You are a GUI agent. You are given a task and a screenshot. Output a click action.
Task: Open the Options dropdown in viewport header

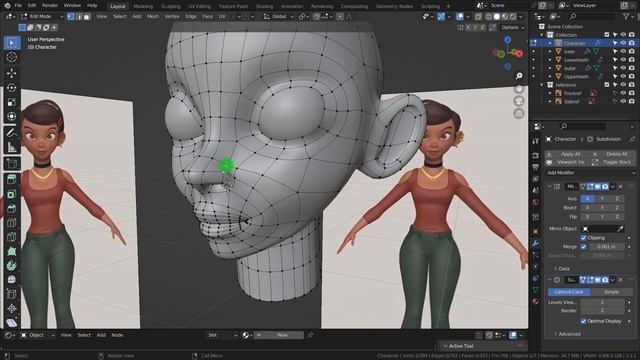[x=512, y=27]
